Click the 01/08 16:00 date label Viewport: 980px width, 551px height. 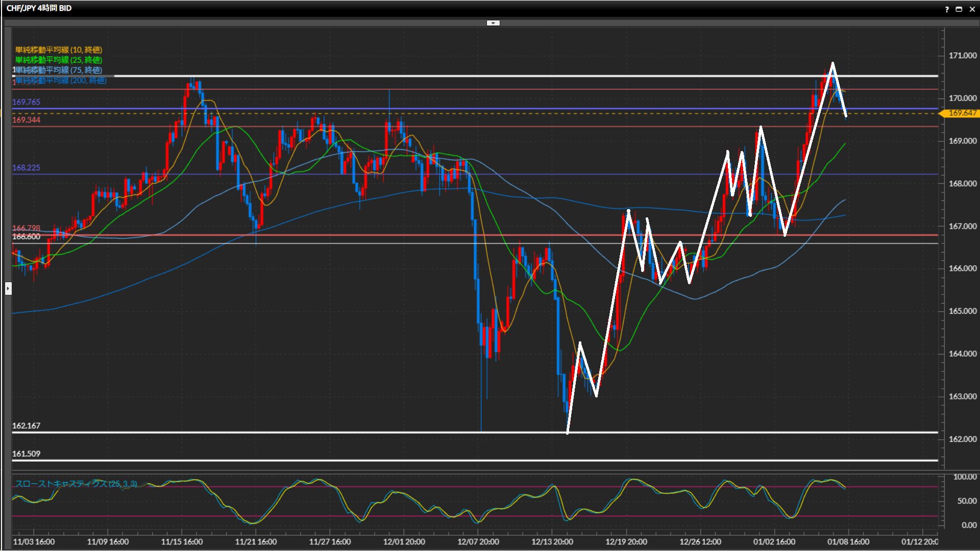coord(848,542)
